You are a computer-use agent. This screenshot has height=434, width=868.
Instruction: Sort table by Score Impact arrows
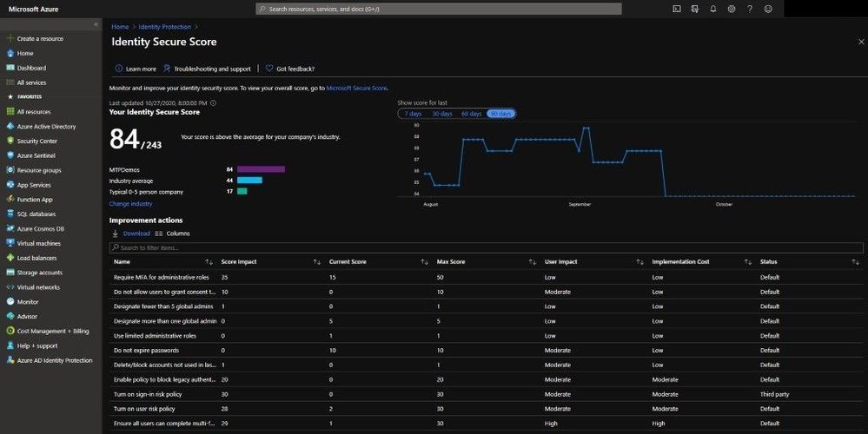316,262
